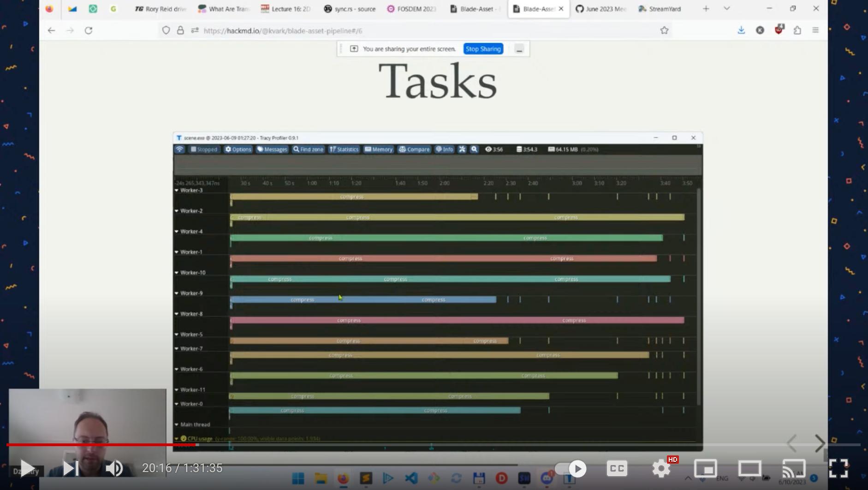Switch to the StreamYard tab
This screenshot has height=490, width=868.
click(x=660, y=9)
